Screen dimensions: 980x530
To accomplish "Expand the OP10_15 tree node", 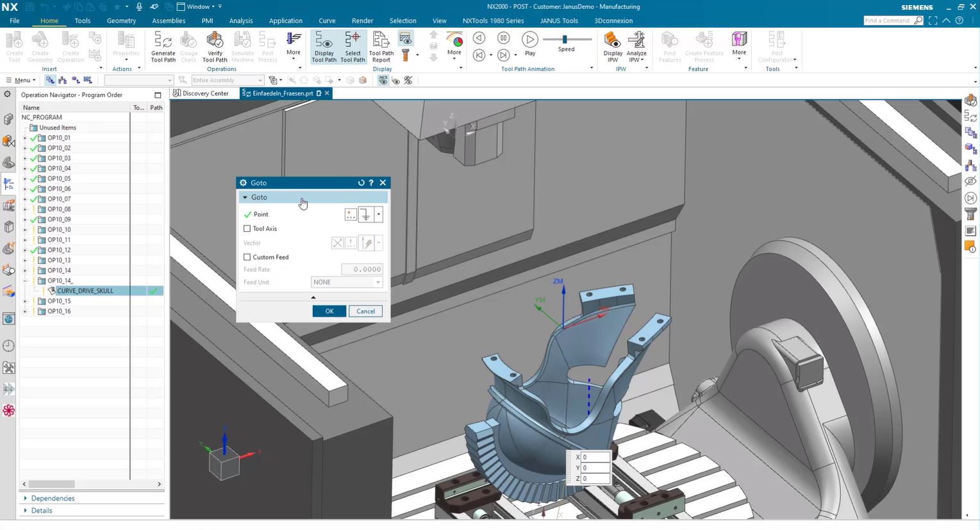I will (x=25, y=301).
